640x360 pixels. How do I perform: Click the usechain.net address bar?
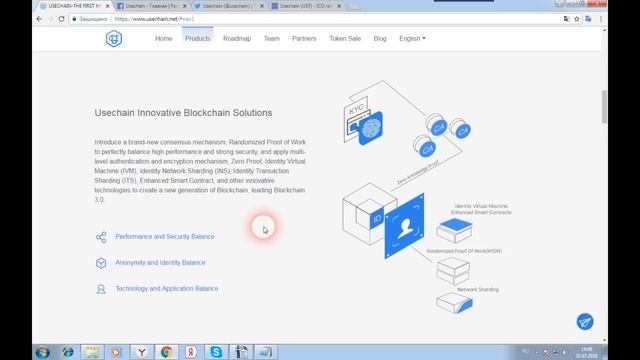coord(318,19)
